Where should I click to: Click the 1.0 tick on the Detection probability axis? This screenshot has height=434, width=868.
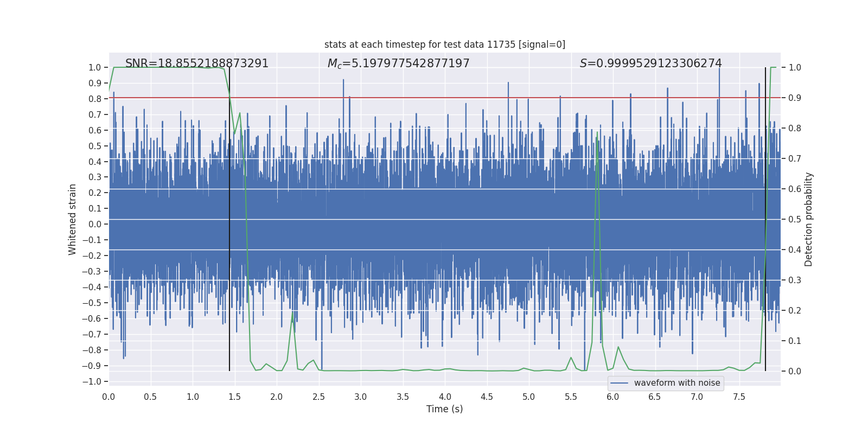click(795, 67)
